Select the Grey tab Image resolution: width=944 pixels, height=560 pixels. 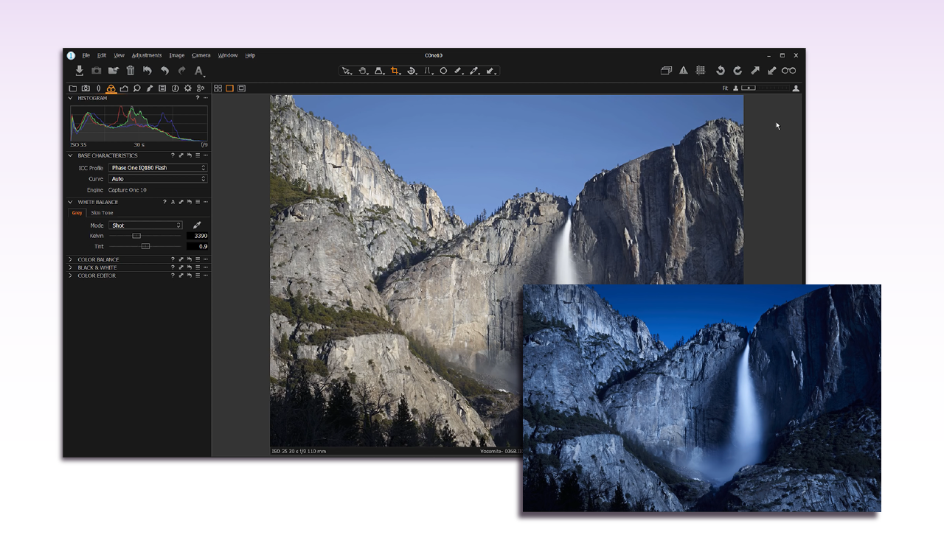[x=77, y=213]
